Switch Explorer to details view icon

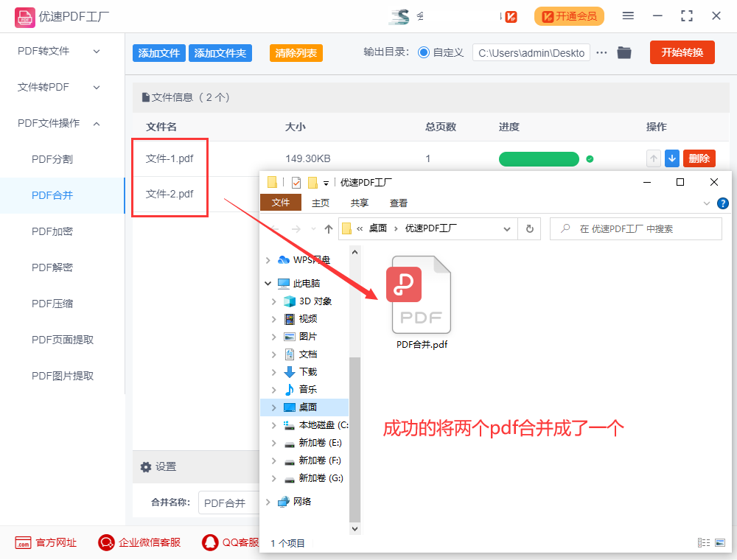[704, 542]
